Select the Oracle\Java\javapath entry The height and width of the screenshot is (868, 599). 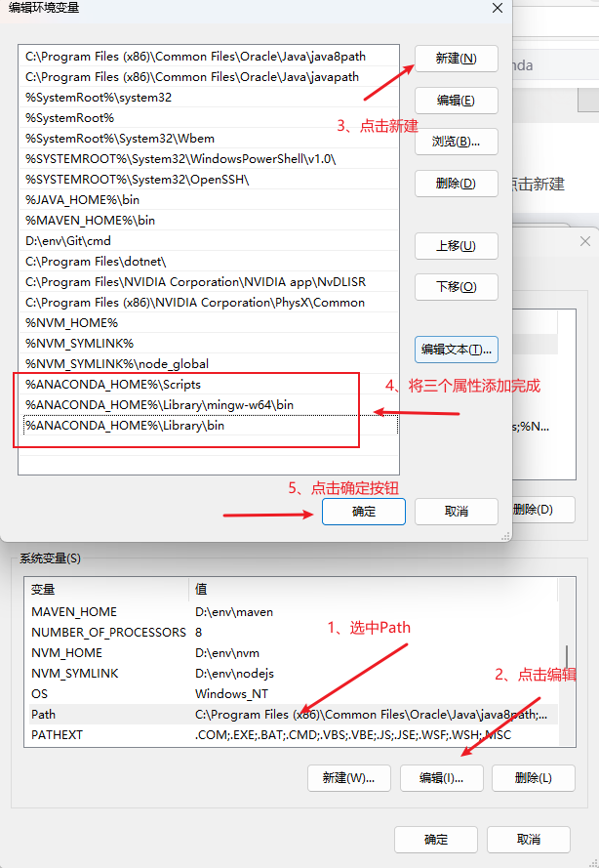209,77
